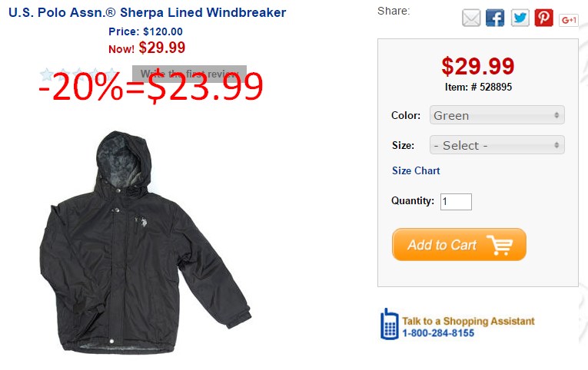The image size is (588, 370).
Task: Focus the Quantity input field
Action: (x=456, y=202)
